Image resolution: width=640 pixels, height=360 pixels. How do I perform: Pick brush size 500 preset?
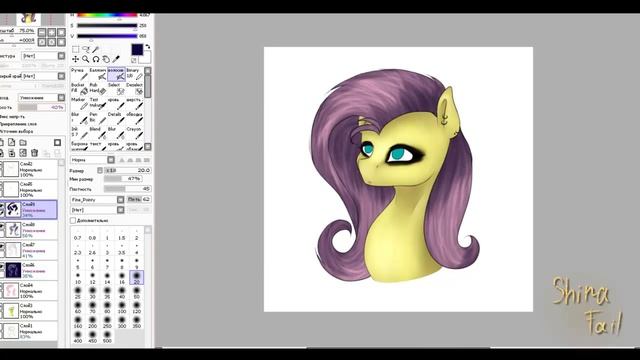[x=107, y=337]
